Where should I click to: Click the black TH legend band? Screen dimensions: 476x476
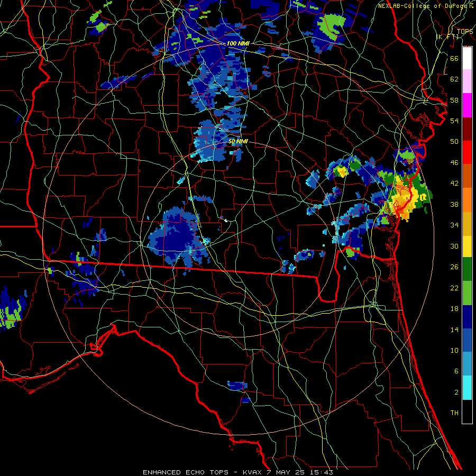coord(467,411)
